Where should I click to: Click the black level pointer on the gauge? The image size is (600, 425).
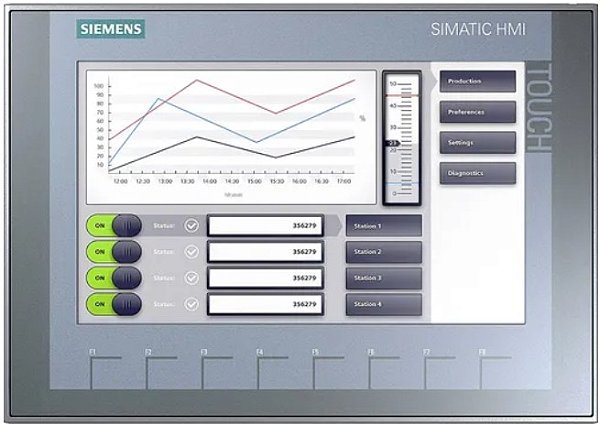click(x=393, y=143)
